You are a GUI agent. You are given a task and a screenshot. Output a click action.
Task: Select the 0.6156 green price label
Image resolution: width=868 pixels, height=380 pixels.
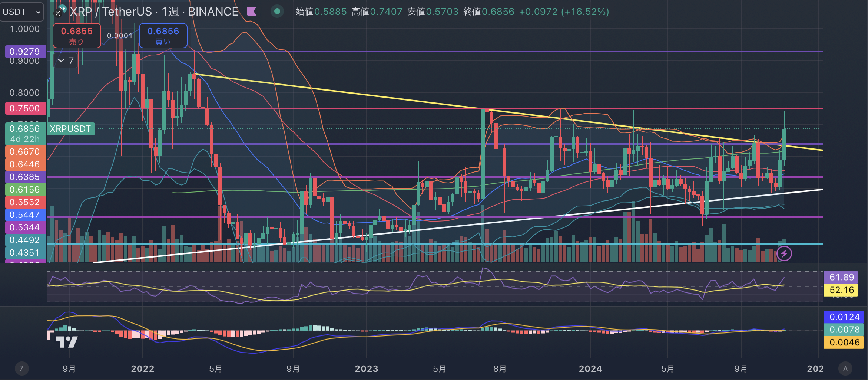pos(25,190)
